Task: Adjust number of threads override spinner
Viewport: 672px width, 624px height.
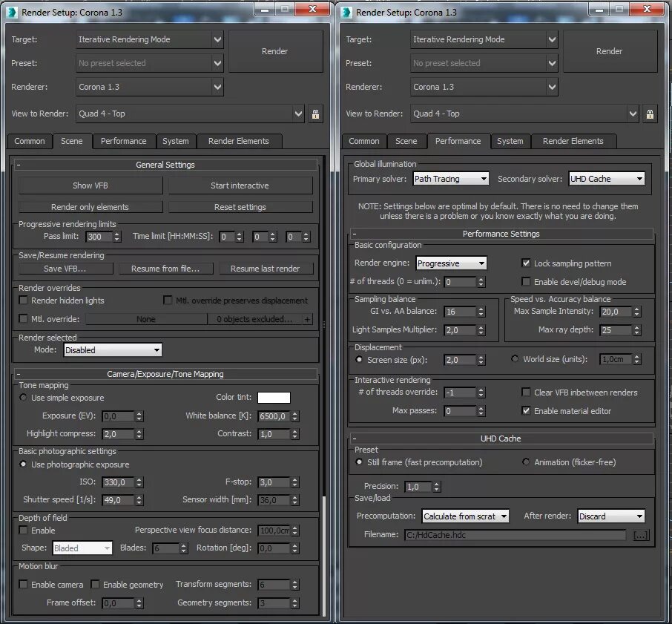Action: pyautogui.click(x=481, y=393)
